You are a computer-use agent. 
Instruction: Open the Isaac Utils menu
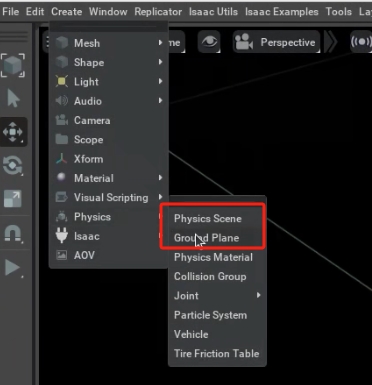point(213,12)
